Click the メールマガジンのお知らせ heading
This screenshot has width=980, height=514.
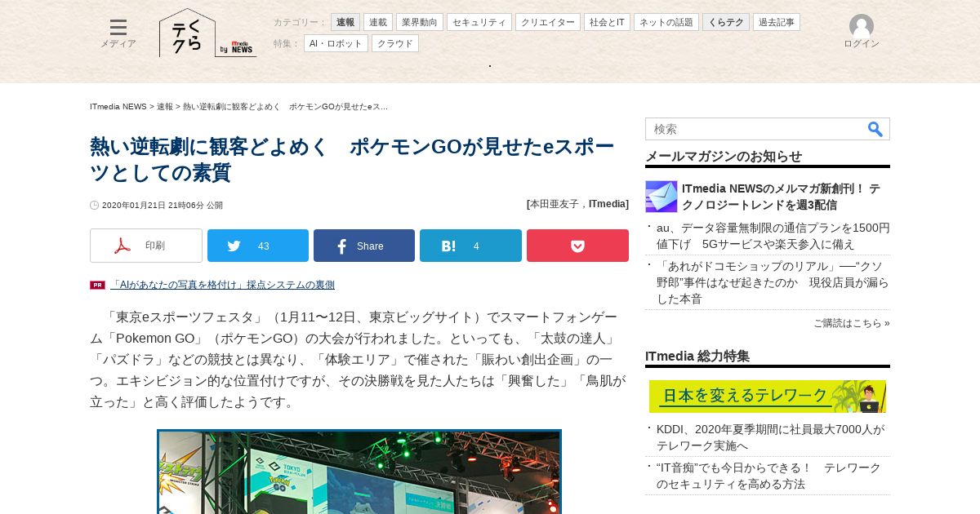point(724,157)
